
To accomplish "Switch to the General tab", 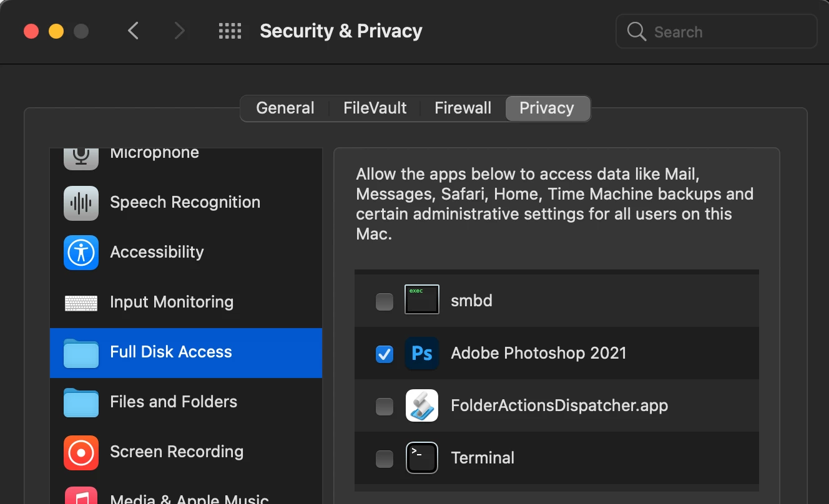I will (285, 108).
